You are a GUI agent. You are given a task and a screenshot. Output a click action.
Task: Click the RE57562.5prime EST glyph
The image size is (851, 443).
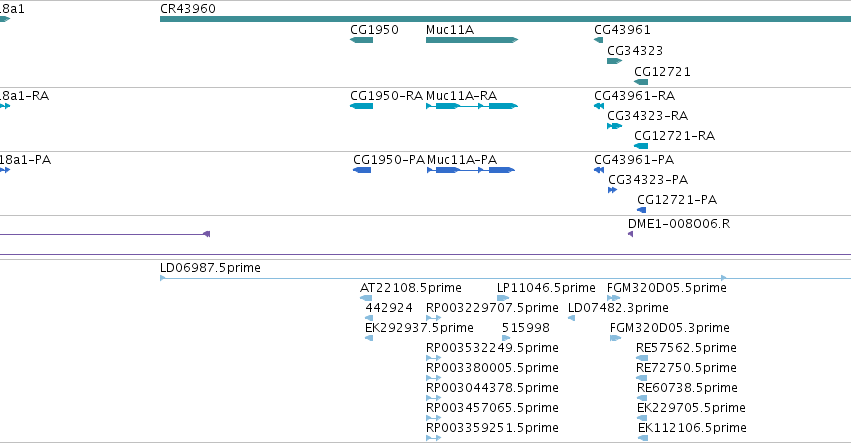click(x=642, y=358)
